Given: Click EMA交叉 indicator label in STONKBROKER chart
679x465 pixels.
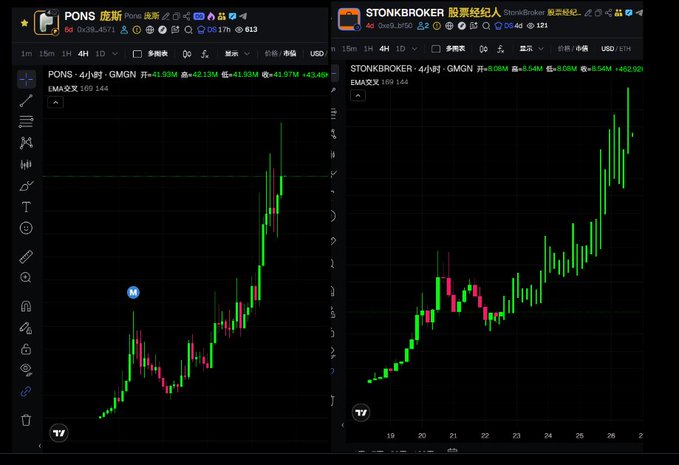Looking at the screenshot, I should [365, 82].
